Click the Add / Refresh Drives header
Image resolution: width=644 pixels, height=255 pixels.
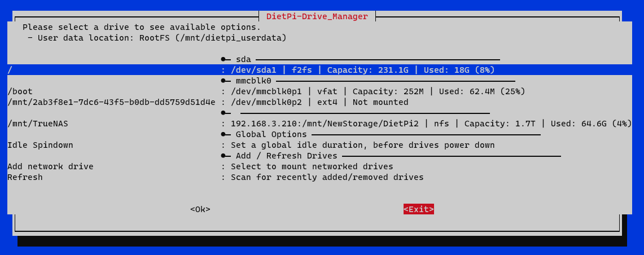pyautogui.click(x=286, y=156)
